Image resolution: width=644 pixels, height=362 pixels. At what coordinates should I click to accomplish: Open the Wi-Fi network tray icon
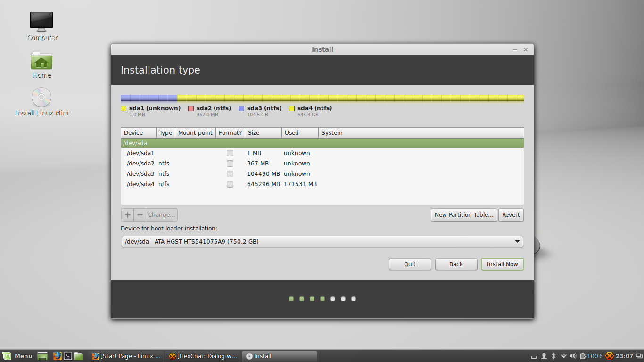click(563, 356)
